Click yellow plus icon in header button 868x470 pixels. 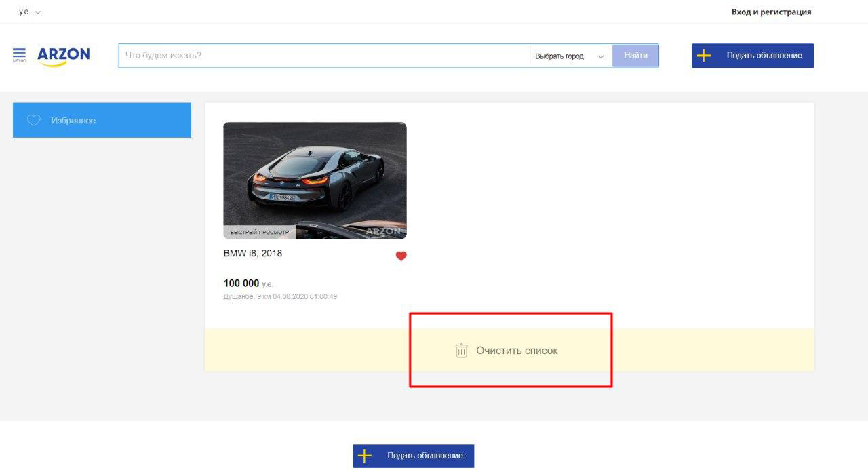pos(704,56)
